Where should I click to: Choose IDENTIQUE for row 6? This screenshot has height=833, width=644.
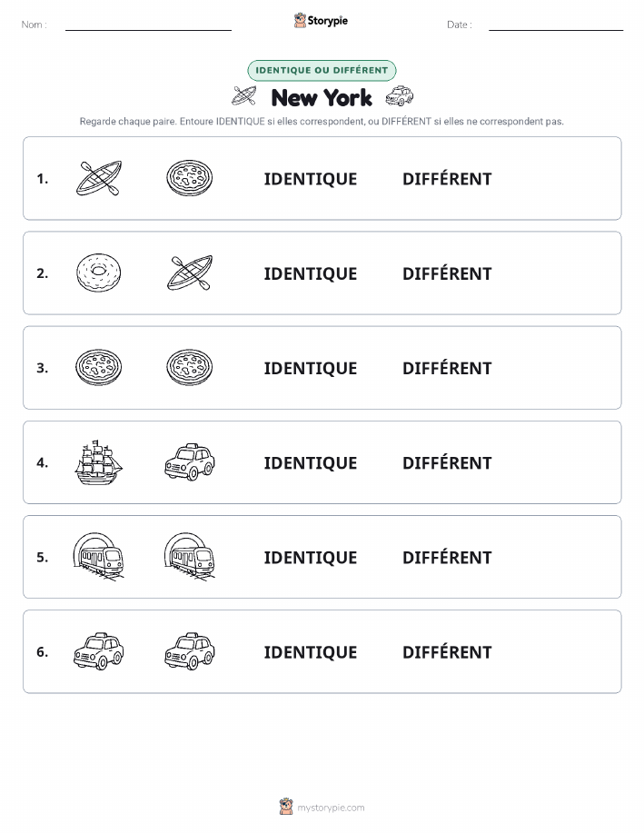tap(311, 652)
